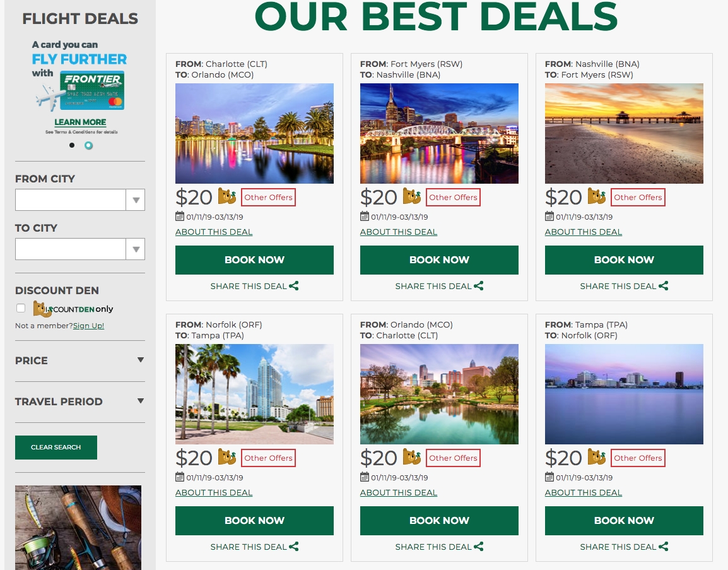Click calendar icon on Orlando to Charlotte deal
The image size is (728, 570).
coord(365,477)
